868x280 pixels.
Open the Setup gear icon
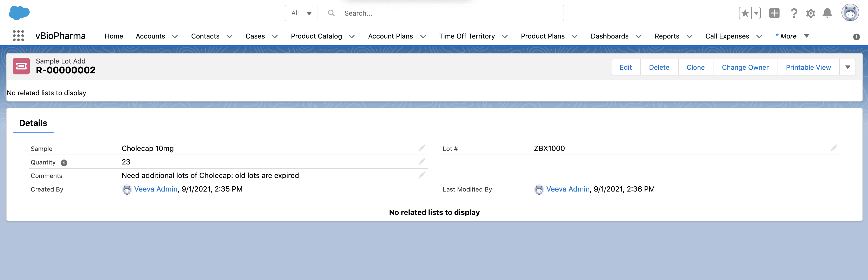[x=810, y=13]
